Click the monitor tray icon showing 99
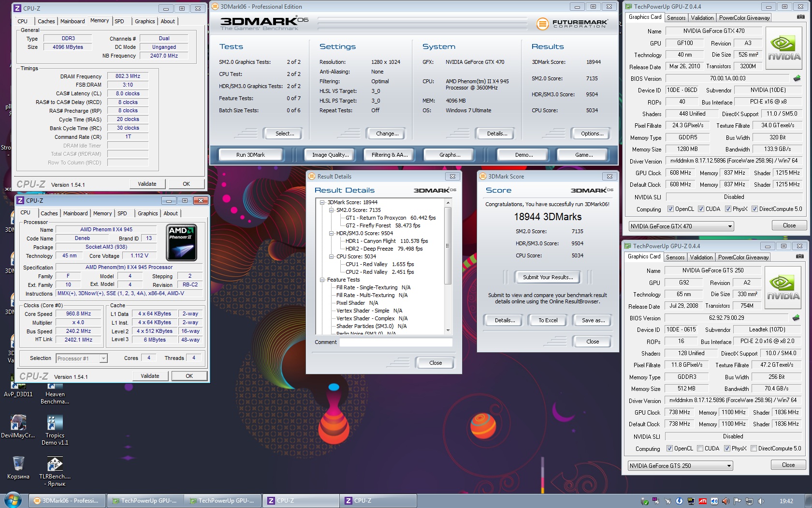The width and height of the screenshot is (812, 508). click(x=691, y=501)
